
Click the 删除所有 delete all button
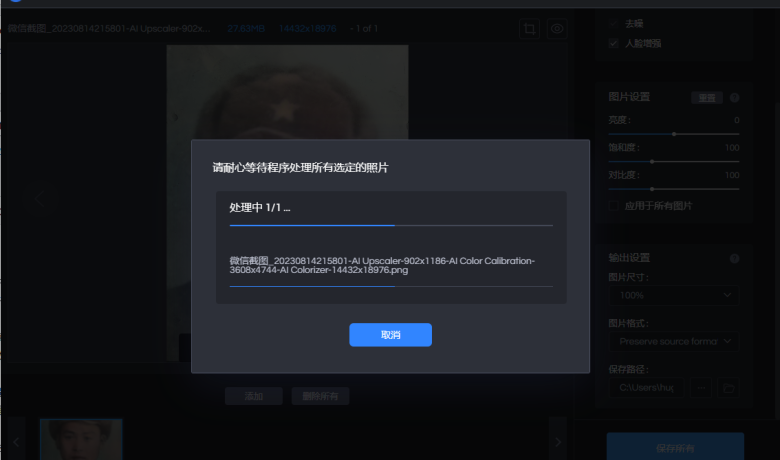point(320,396)
